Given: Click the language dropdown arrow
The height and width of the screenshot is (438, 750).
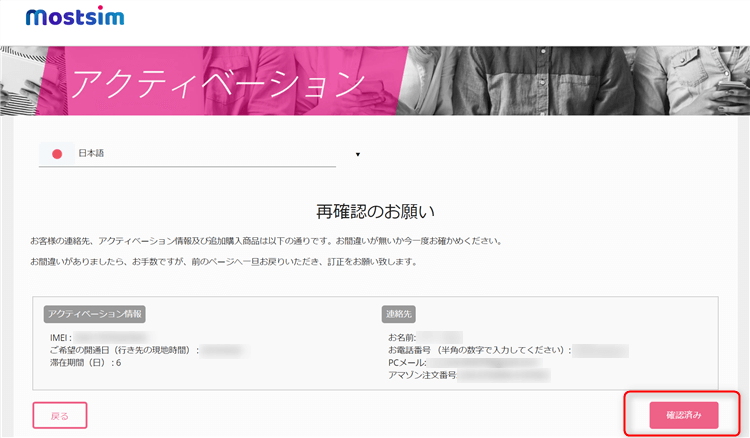Looking at the screenshot, I should (357, 155).
